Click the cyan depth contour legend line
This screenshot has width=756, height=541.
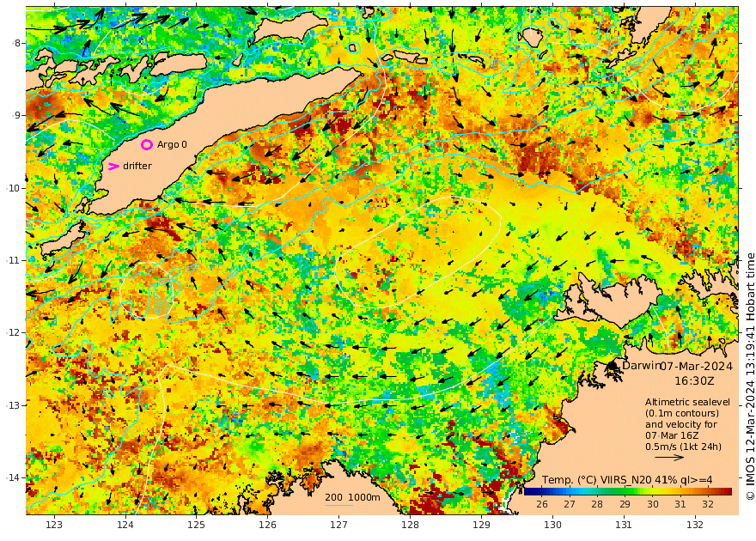point(339,505)
